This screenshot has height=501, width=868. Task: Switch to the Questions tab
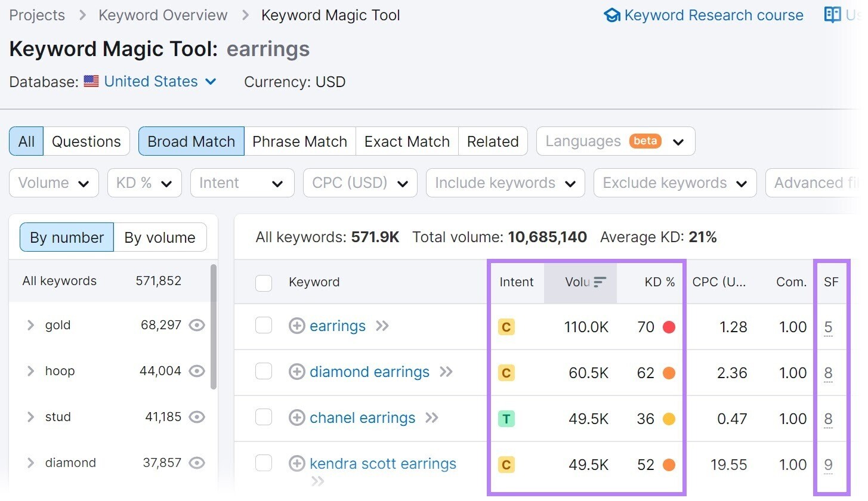(x=86, y=141)
